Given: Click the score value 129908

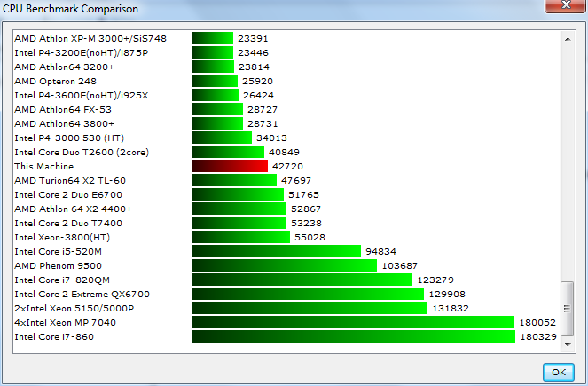Looking at the screenshot, I should [447, 294].
